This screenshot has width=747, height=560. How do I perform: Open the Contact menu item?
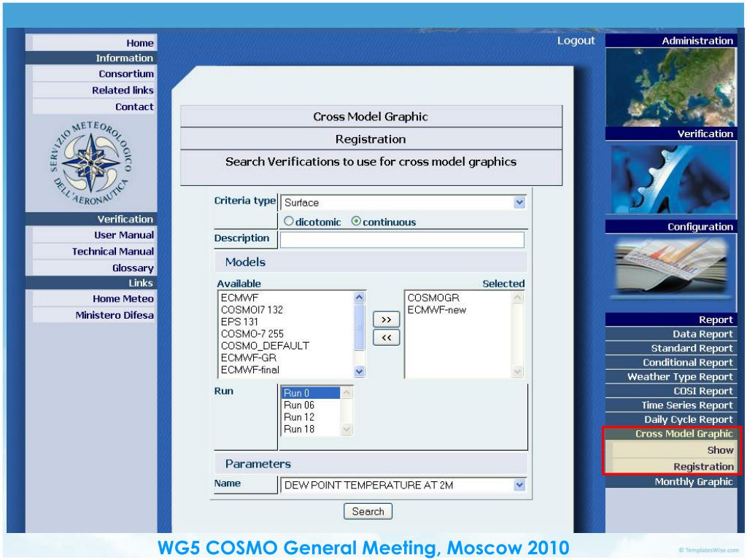coord(94,106)
